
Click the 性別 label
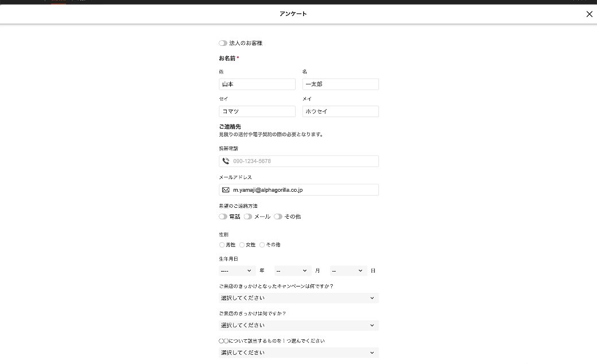coord(223,235)
